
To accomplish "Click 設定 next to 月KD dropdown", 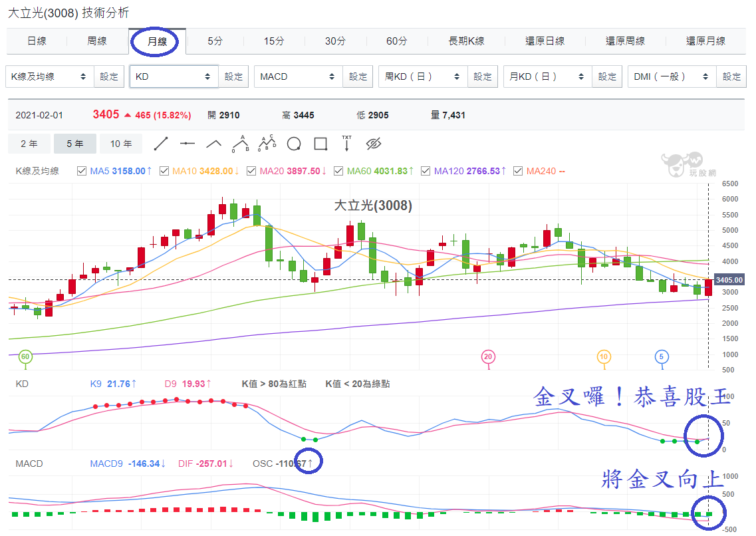I will pos(607,76).
